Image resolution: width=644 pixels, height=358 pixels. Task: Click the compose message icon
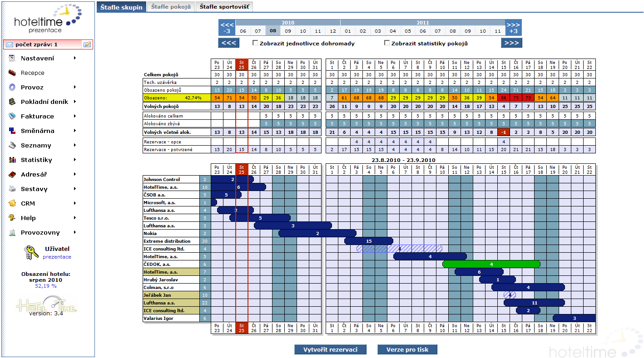87,44
